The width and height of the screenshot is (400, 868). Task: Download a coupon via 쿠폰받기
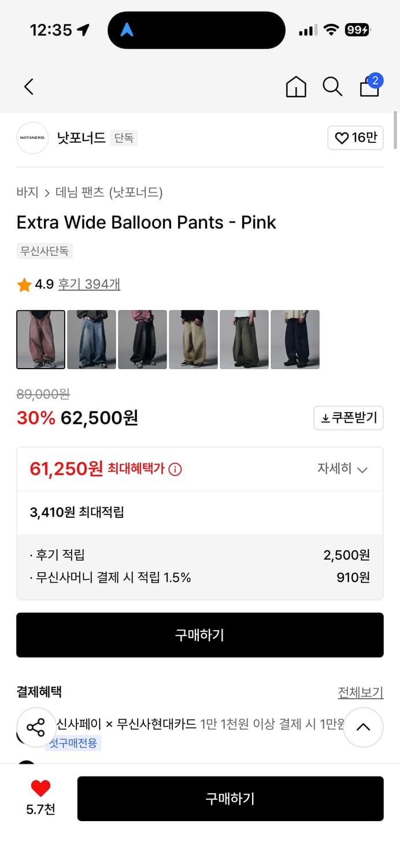(x=349, y=418)
